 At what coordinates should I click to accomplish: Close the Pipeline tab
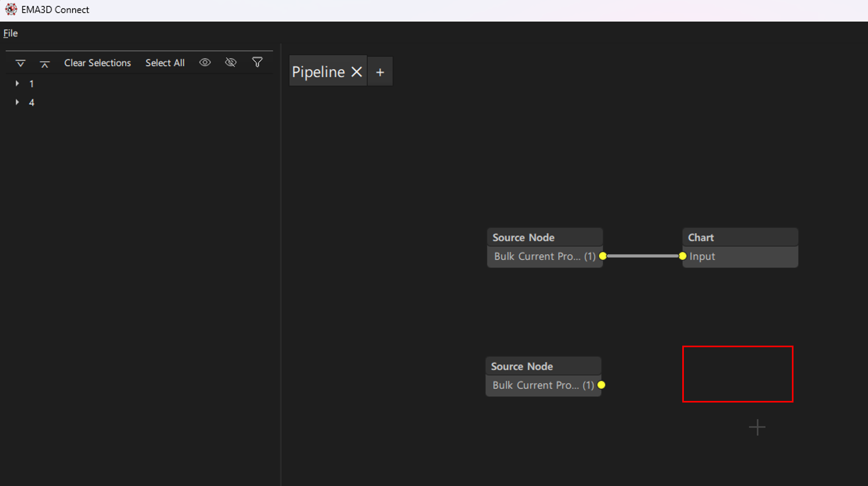click(357, 72)
